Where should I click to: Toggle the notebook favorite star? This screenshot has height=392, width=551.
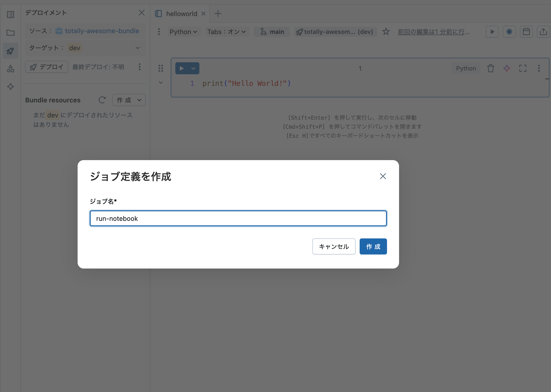click(x=386, y=32)
